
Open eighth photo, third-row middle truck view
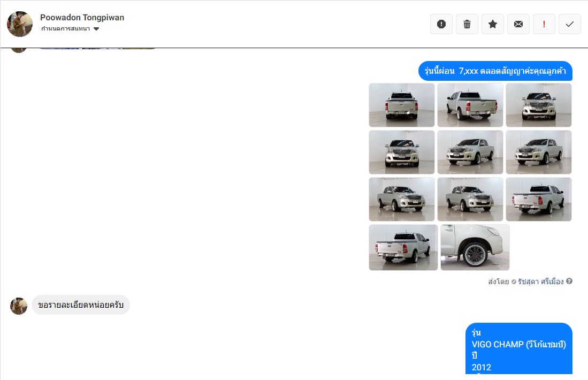(x=470, y=199)
